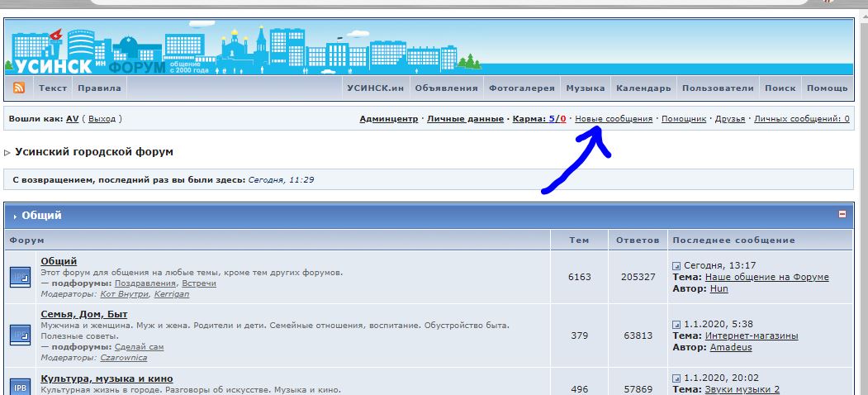Click the orange RSS feed icon
This screenshot has width=868, height=395.
click(18, 88)
